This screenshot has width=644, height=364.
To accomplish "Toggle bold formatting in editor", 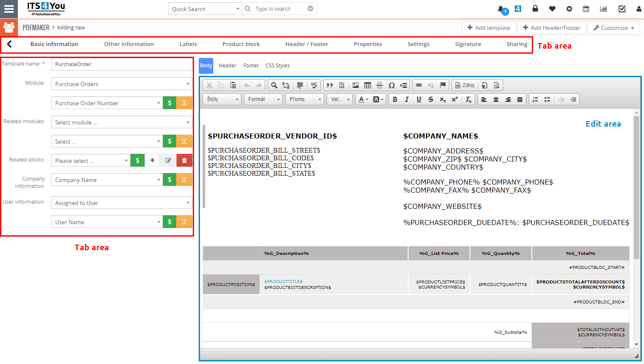I will tap(395, 99).
